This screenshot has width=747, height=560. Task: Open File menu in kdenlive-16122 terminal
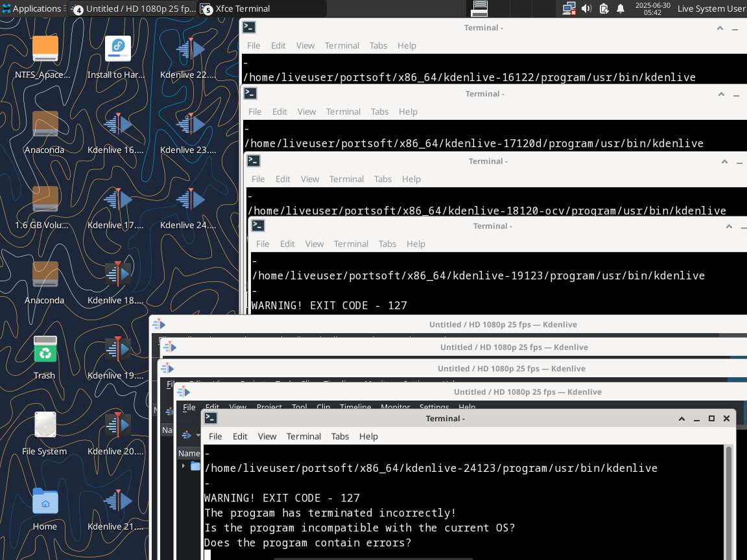[x=254, y=45]
